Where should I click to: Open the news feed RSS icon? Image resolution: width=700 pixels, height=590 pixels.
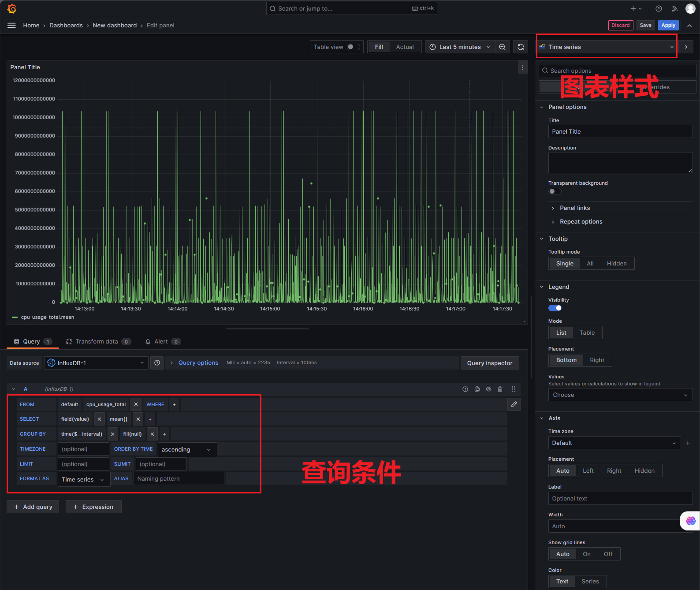point(674,8)
